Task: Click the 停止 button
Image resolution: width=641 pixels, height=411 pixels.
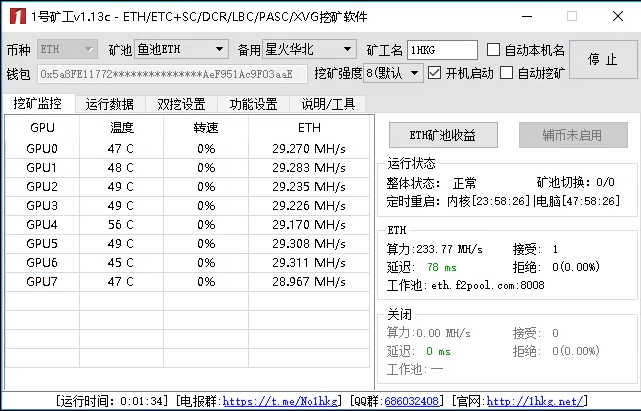Action: click(x=603, y=60)
